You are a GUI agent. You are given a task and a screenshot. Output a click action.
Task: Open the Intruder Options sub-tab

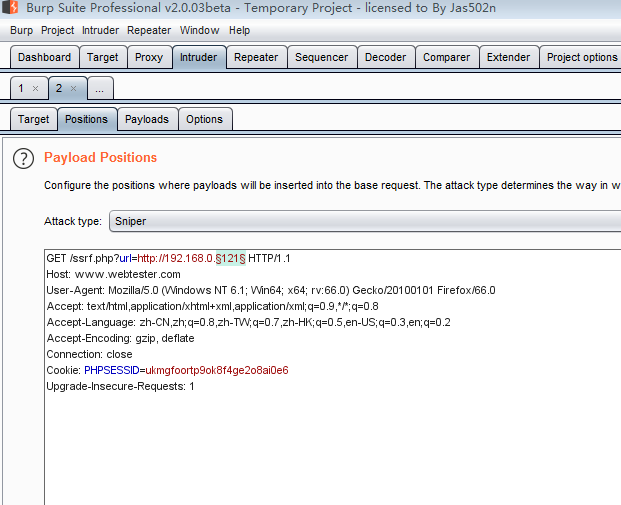[204, 119]
